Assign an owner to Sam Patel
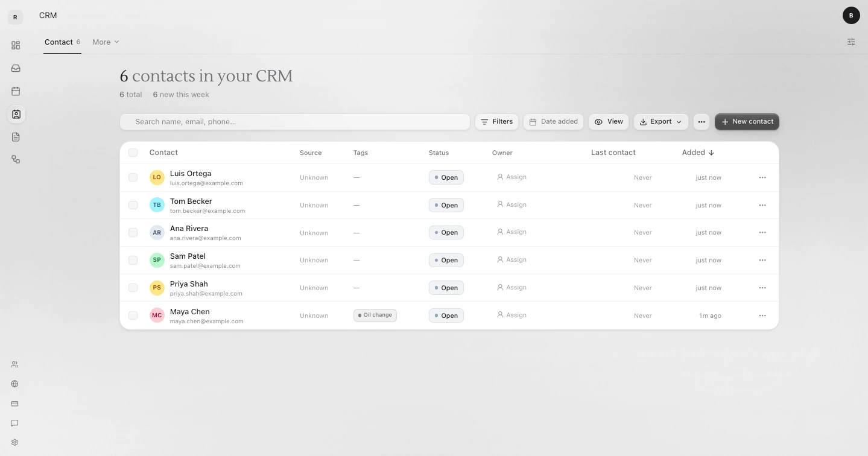 512,260
